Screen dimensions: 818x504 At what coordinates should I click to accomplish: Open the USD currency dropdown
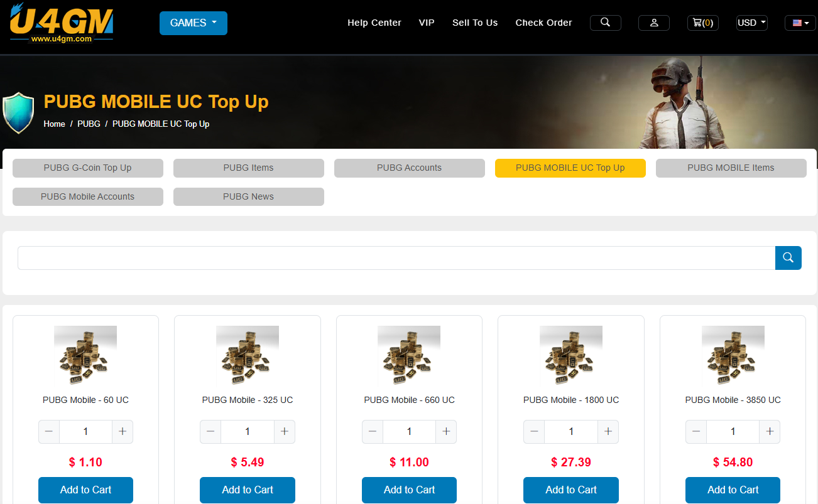coord(752,23)
